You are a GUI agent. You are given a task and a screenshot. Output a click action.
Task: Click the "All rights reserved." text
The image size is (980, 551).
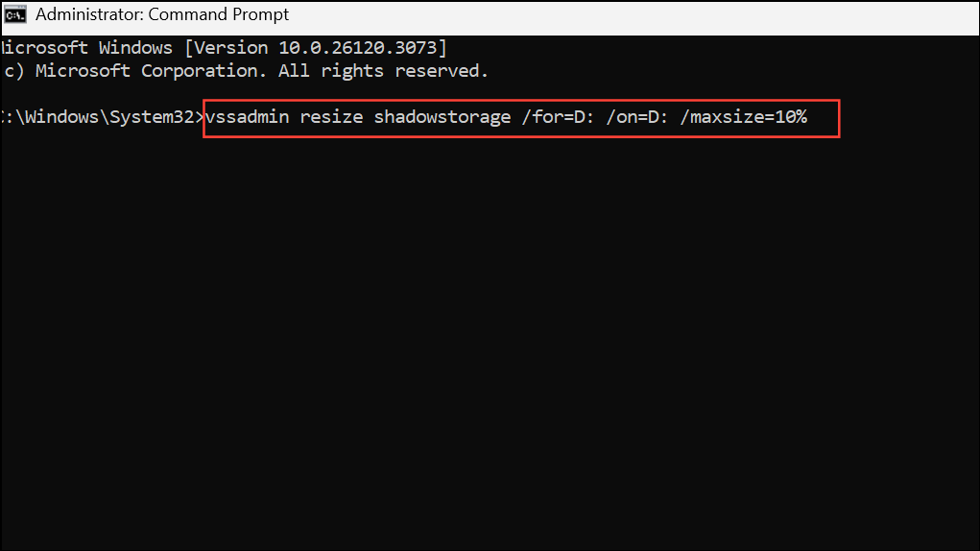384,71
